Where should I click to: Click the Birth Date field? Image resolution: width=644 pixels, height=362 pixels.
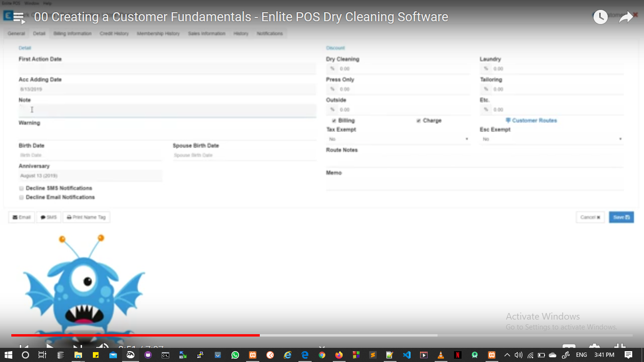pyautogui.click(x=90, y=155)
